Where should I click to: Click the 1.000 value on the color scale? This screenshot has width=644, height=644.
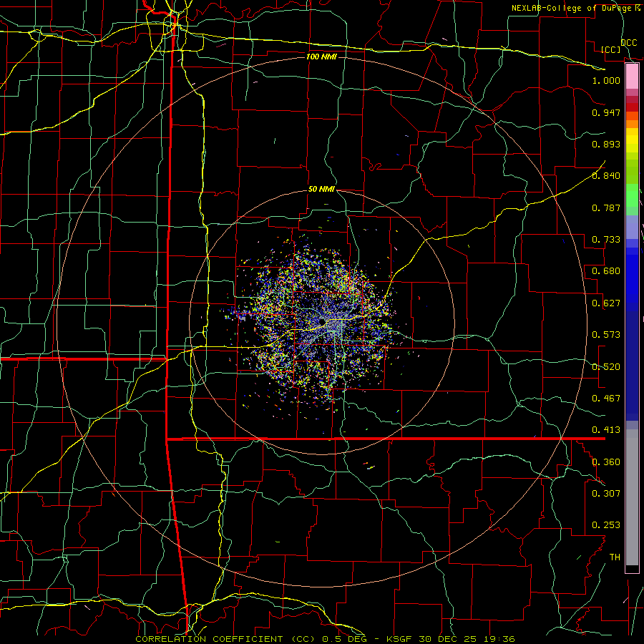click(x=606, y=80)
